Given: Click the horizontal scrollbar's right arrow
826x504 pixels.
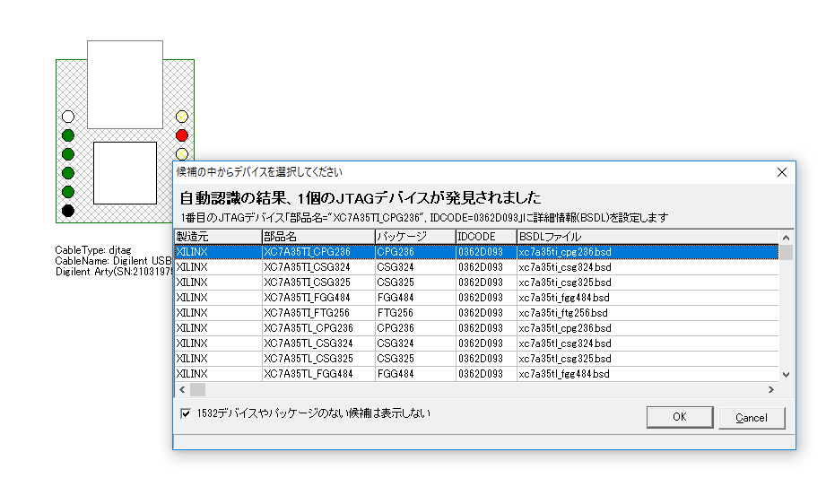Looking at the screenshot, I should [770, 390].
